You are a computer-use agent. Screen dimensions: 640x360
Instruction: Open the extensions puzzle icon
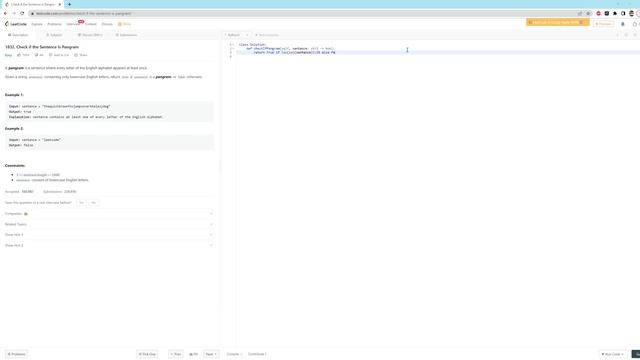click(615, 13)
